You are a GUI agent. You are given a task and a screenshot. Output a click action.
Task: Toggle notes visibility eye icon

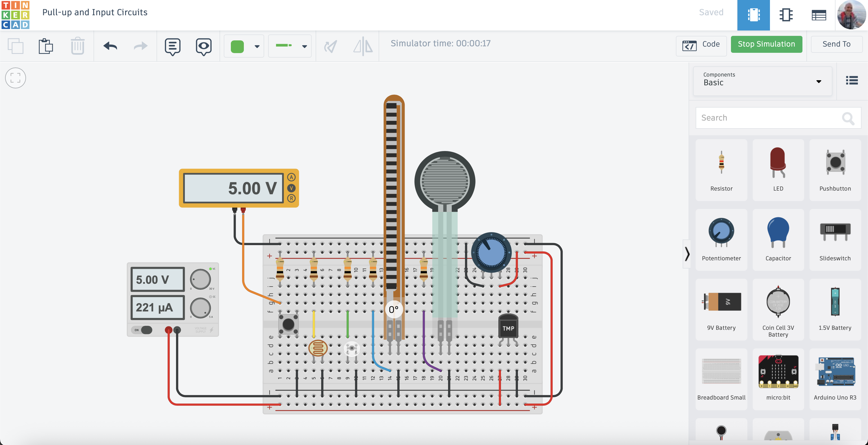pyautogui.click(x=203, y=47)
